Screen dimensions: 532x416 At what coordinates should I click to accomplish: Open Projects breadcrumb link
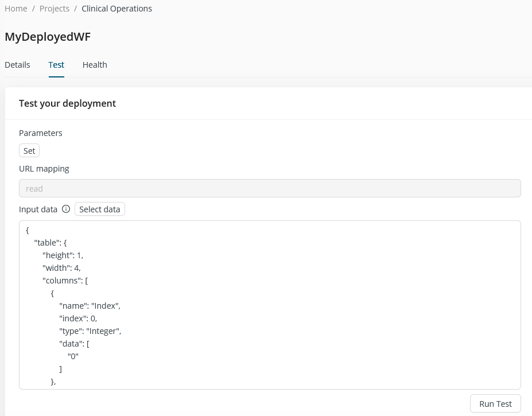click(x=55, y=9)
